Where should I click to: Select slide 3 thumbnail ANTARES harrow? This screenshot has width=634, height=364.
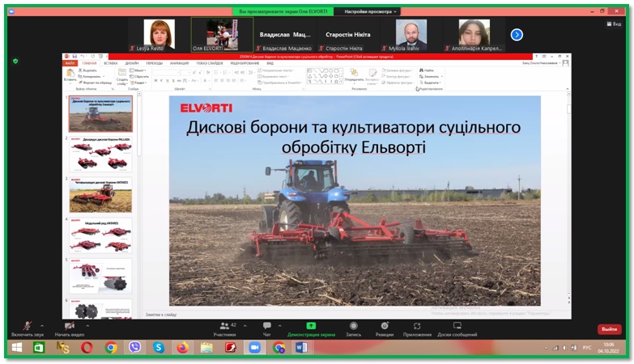coord(100,195)
